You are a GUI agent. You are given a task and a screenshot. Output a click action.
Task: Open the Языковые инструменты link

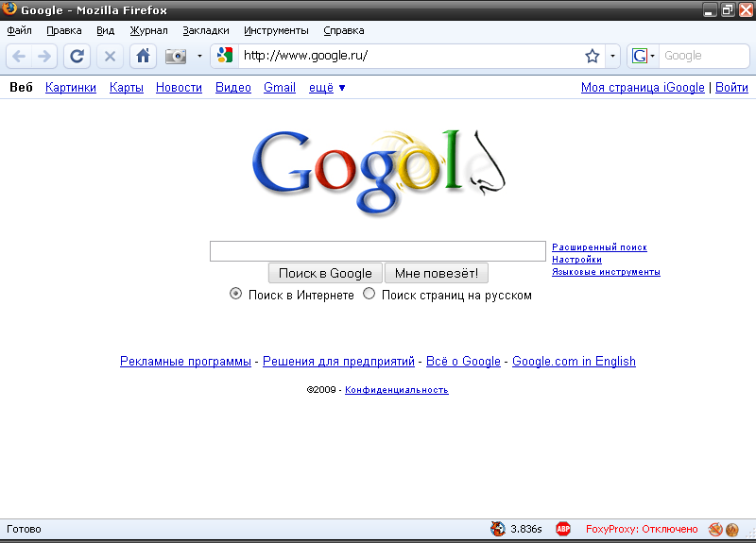click(606, 272)
